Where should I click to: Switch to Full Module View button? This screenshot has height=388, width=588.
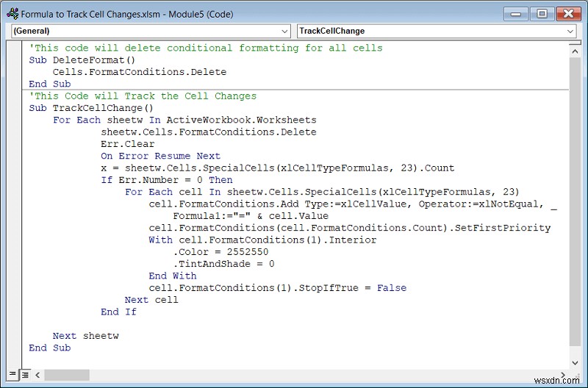tap(25, 374)
